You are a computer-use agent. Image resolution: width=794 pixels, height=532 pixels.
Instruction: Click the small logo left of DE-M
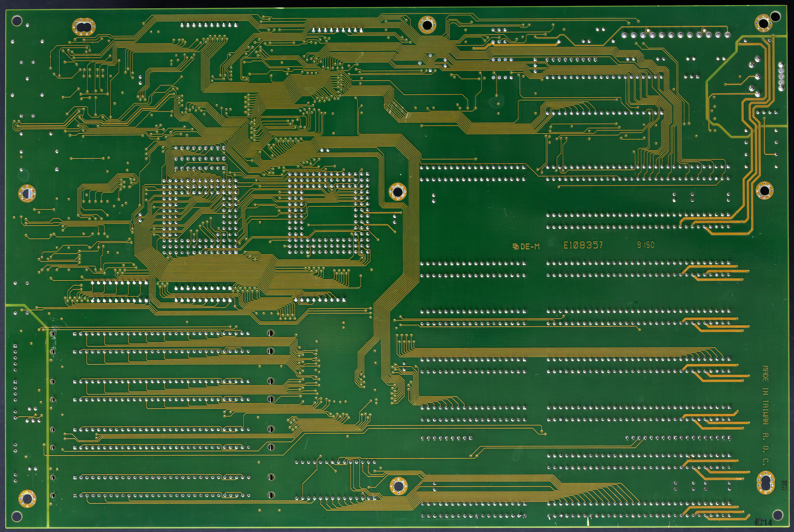[x=515, y=247]
